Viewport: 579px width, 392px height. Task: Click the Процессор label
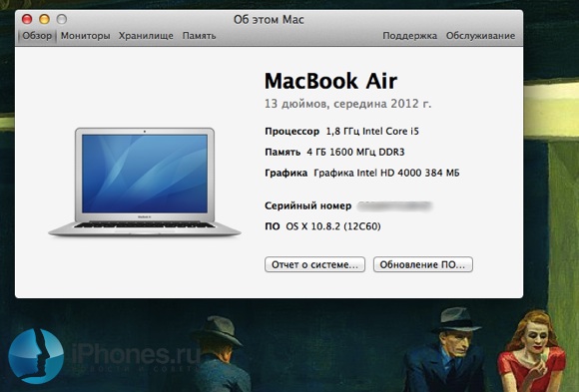tap(292, 132)
